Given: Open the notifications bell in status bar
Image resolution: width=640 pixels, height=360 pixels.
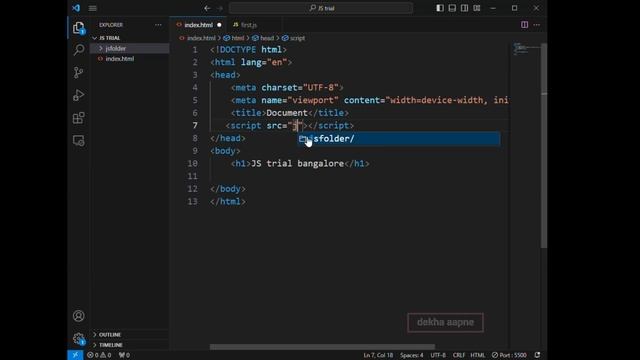Looking at the screenshot, I should click(538, 355).
